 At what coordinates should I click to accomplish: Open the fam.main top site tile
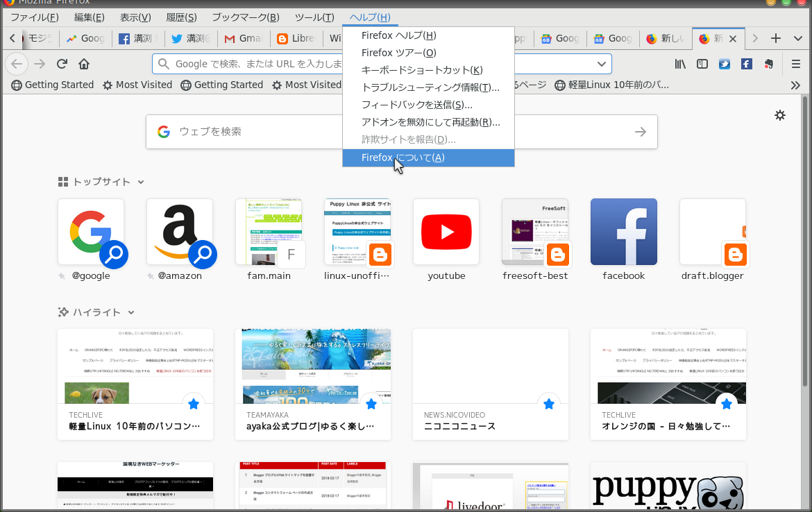[x=269, y=232]
